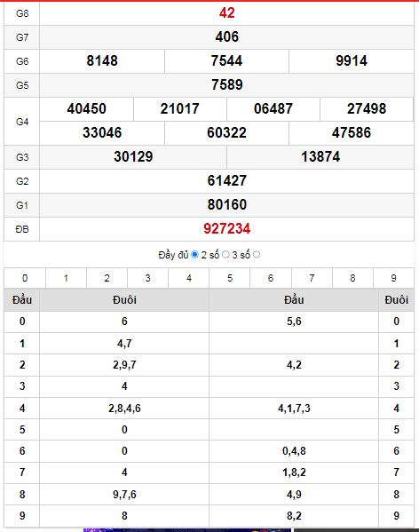Viewport: 419px width, 532px height.
Task: Click digit filter 9 in number row
Action: [x=393, y=278]
